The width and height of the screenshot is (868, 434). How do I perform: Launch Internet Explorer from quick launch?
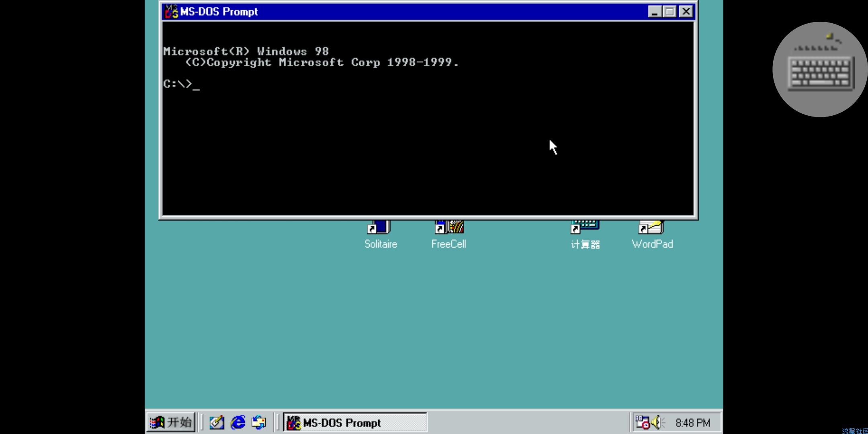tap(238, 422)
